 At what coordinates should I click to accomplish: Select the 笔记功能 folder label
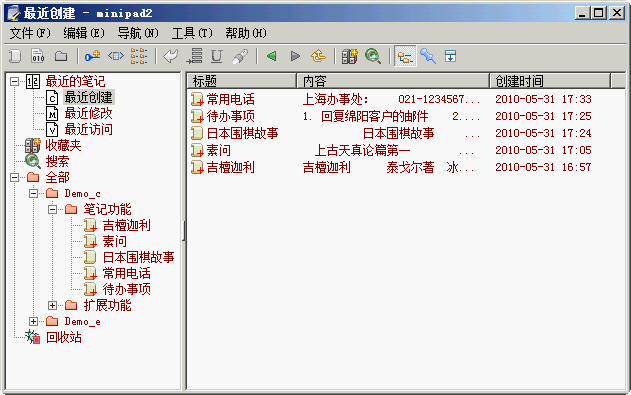click(107, 209)
